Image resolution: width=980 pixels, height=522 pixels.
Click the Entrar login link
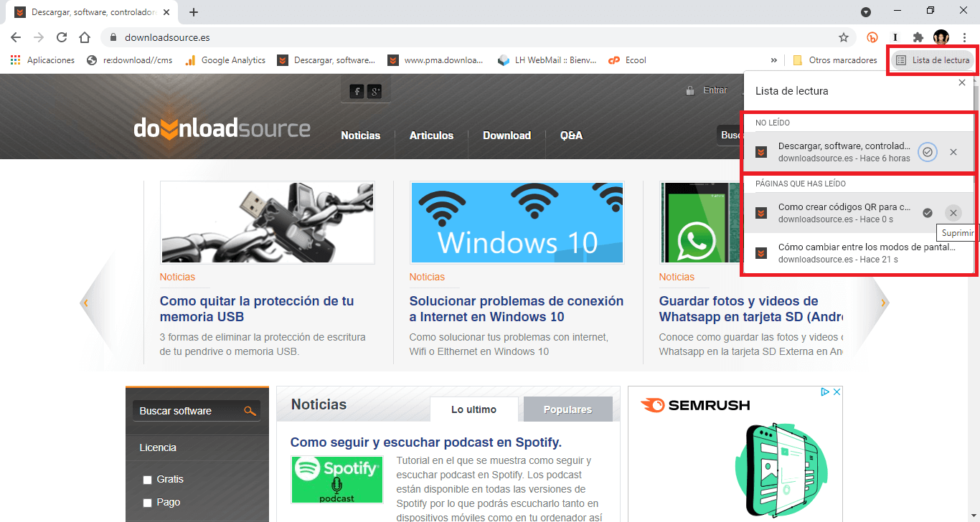tap(715, 90)
